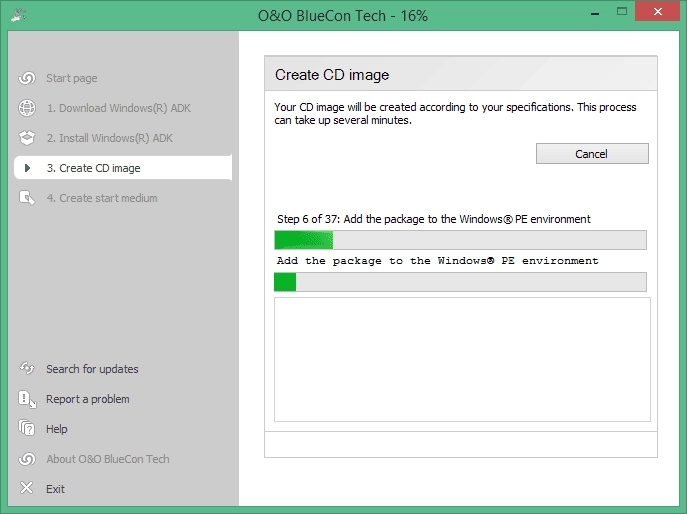Click the 'Your CD image will be created' description
The image size is (687, 514).
[x=455, y=113]
